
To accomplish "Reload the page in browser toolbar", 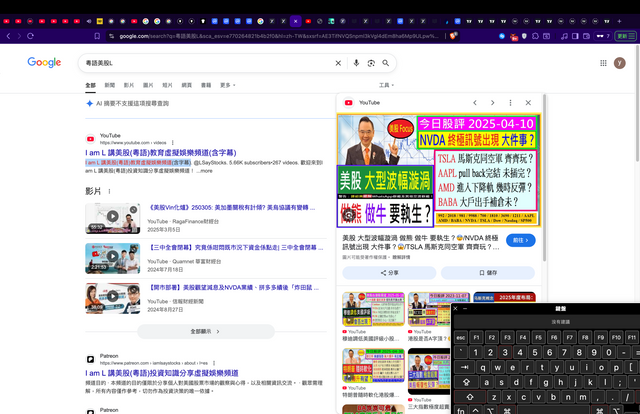I will click(30, 36).
